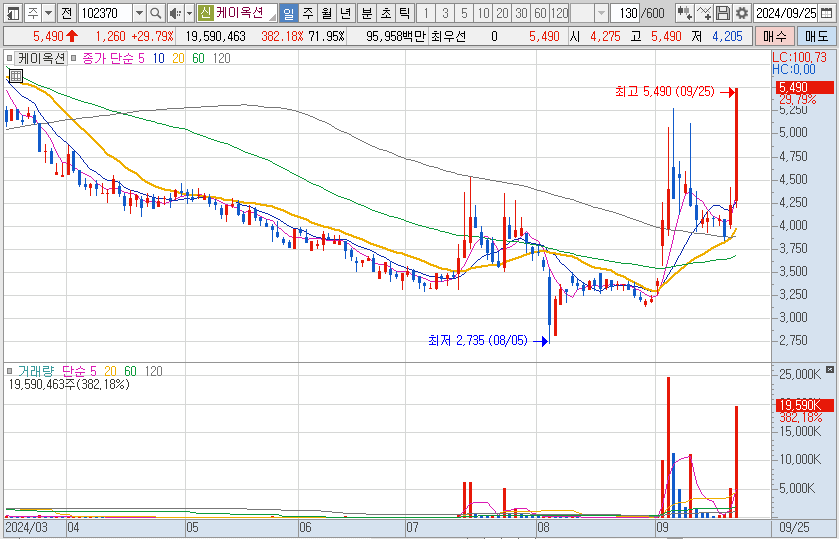Click the 19,590,463주(382,18%) volume text
839x539 pixels.
tap(68, 384)
